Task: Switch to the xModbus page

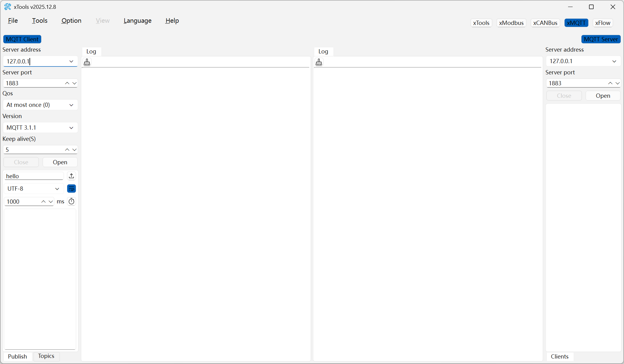Action: [x=511, y=23]
